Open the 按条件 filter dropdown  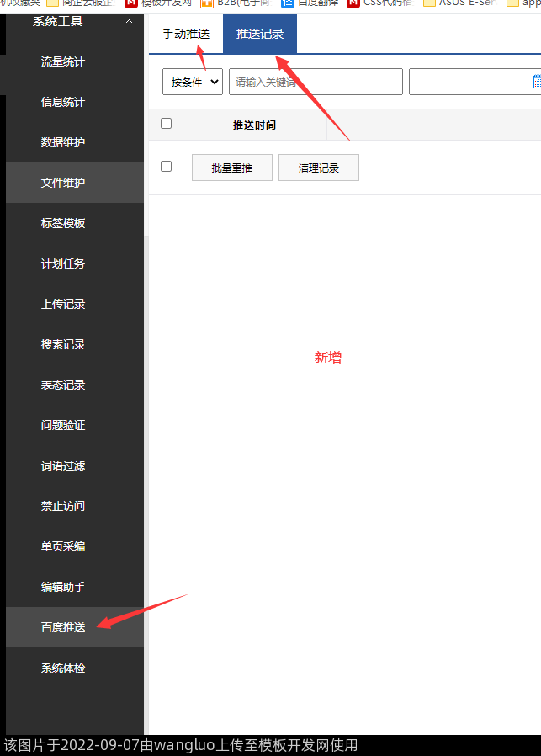click(x=192, y=82)
